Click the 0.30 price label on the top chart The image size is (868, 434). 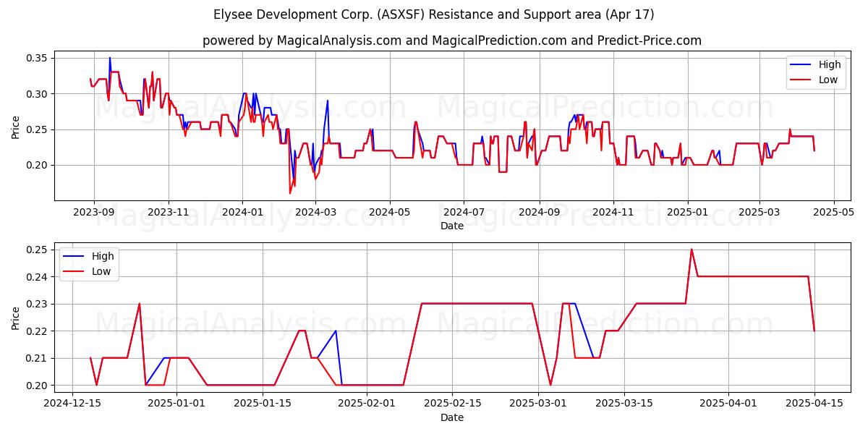(37, 94)
